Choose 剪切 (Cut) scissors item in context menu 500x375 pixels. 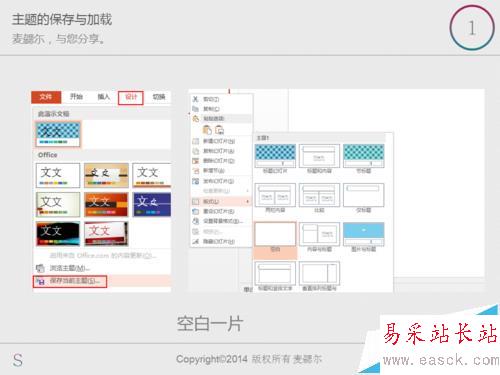[x=221, y=99]
